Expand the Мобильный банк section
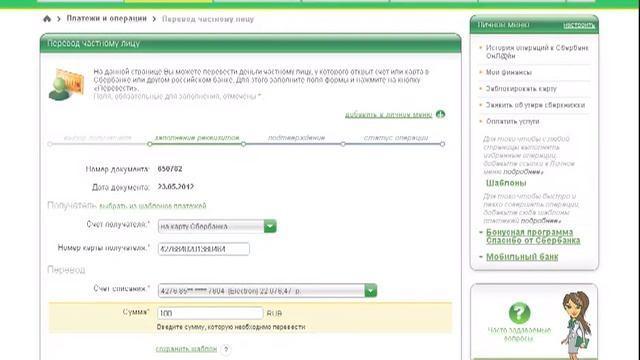640x360 pixels. (522, 257)
